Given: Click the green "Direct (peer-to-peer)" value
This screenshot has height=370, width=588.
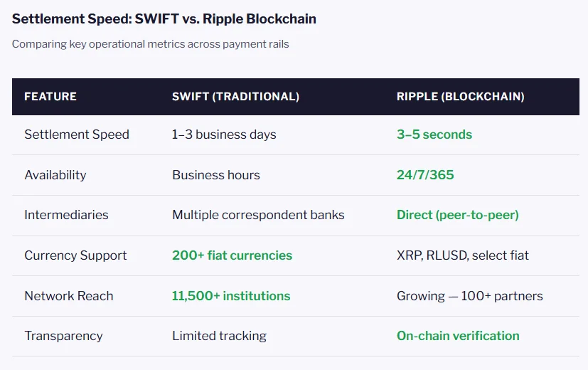Looking at the screenshot, I should [x=457, y=215].
